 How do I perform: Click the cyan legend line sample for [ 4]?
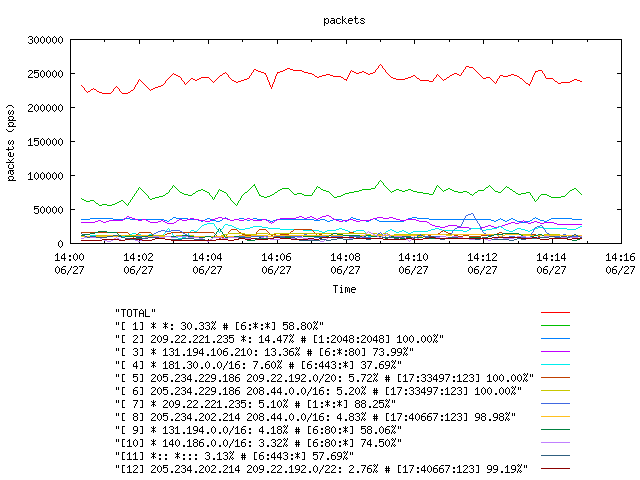coord(555,364)
